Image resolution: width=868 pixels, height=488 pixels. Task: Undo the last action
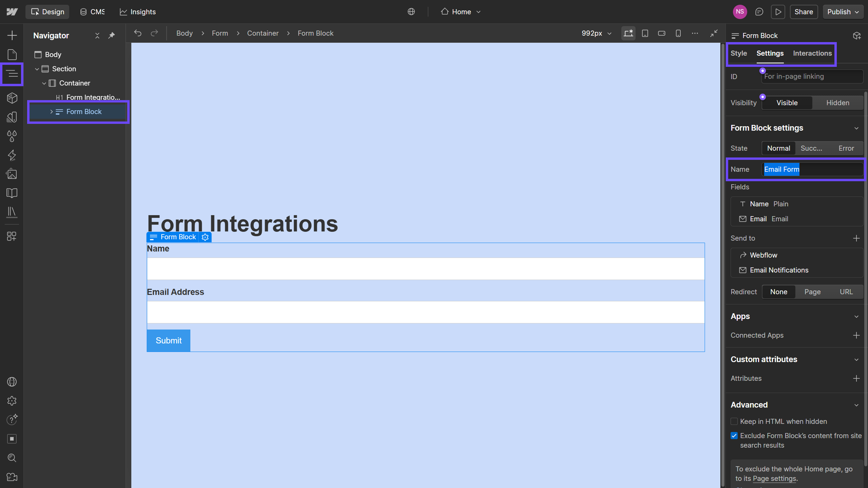[x=138, y=33]
